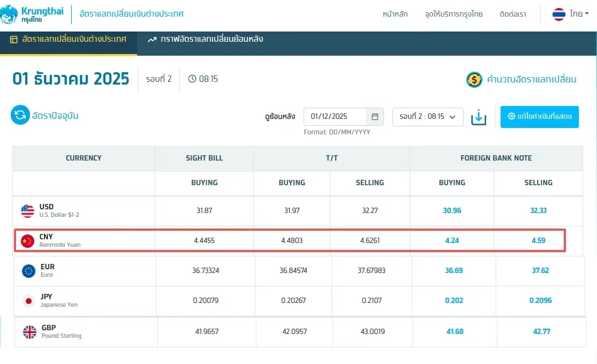Click the CURRENCY column header
The image size is (597, 364).
pyautogui.click(x=84, y=158)
